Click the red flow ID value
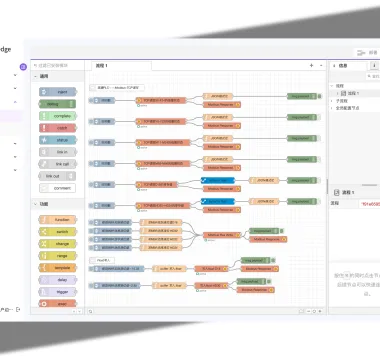 (x=371, y=203)
